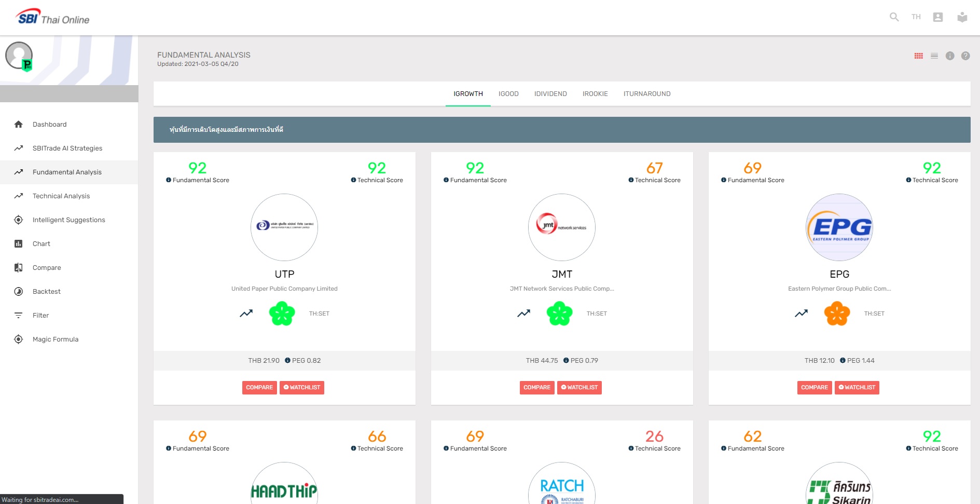Open Compare from the sidebar
980x504 pixels.
(69, 268)
